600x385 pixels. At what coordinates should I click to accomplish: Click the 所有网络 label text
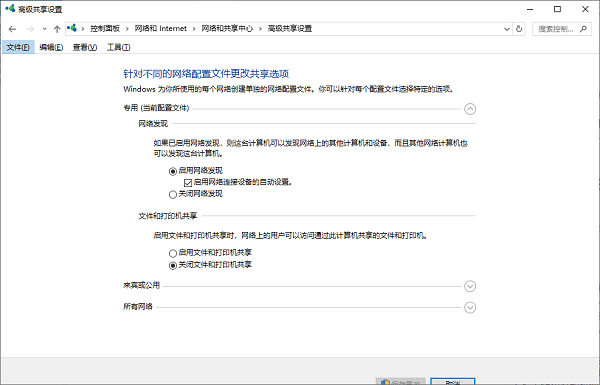tap(138, 307)
